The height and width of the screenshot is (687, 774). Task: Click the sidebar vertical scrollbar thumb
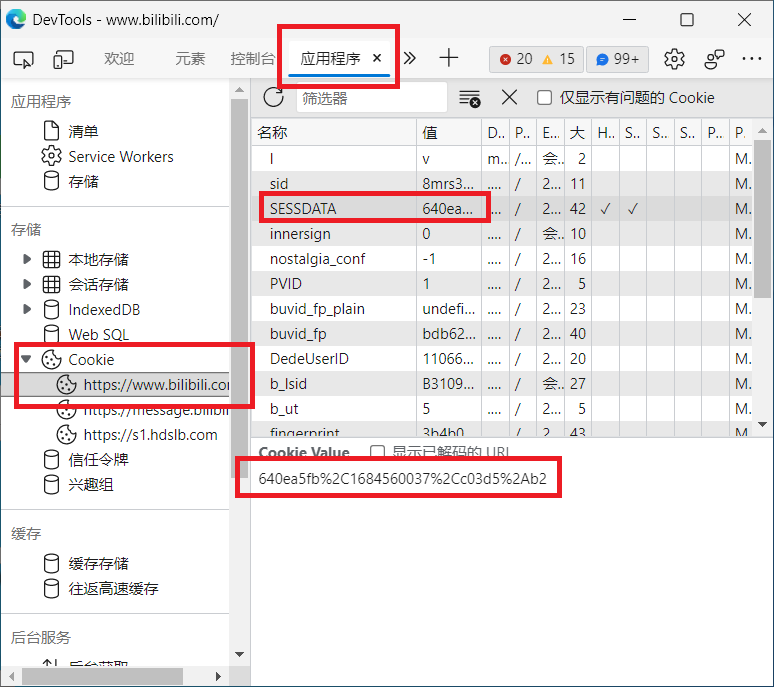tap(239, 289)
